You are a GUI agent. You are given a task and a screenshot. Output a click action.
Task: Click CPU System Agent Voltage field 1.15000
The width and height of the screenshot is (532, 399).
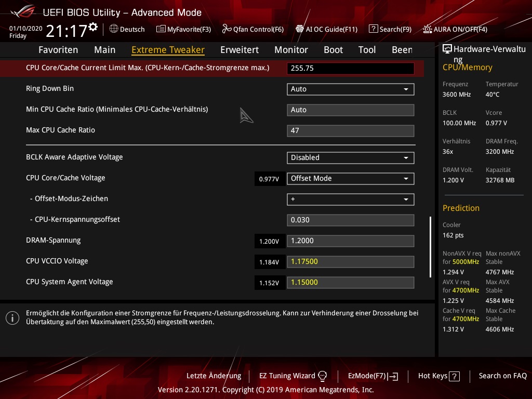pos(351,282)
